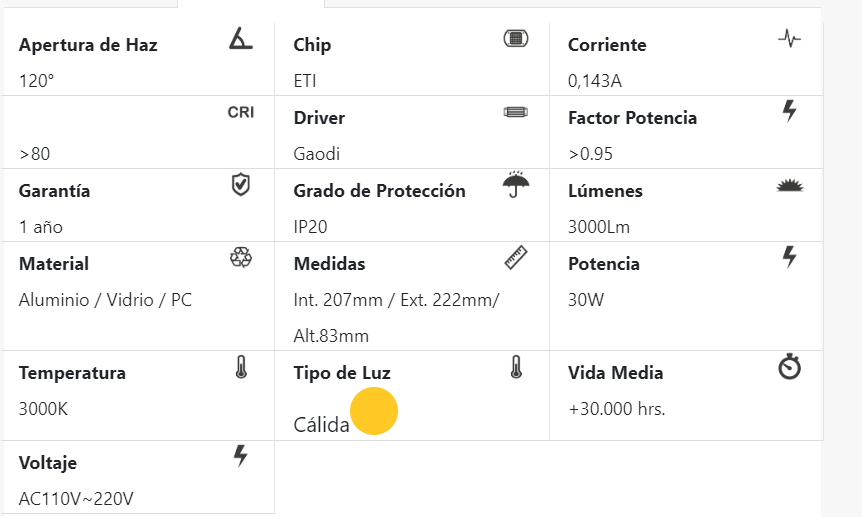Click the Corriente pulse wave icon
The image size is (862, 517).
(789, 39)
